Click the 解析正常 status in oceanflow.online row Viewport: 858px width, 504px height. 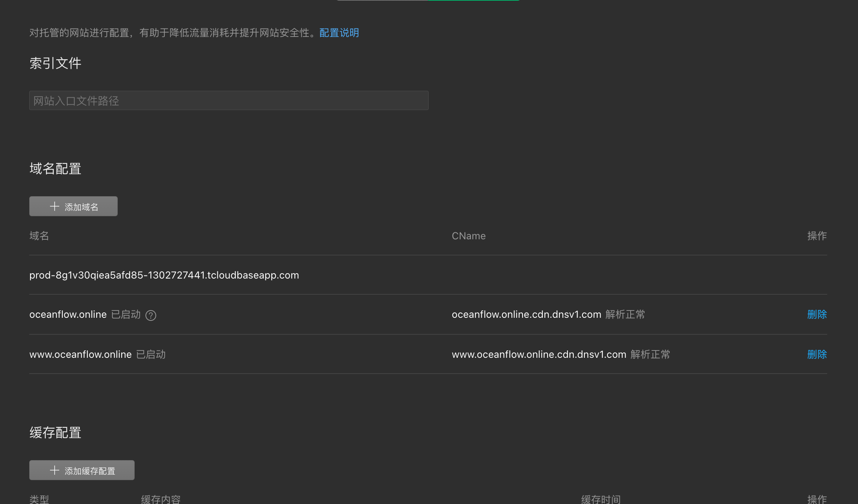coord(625,315)
